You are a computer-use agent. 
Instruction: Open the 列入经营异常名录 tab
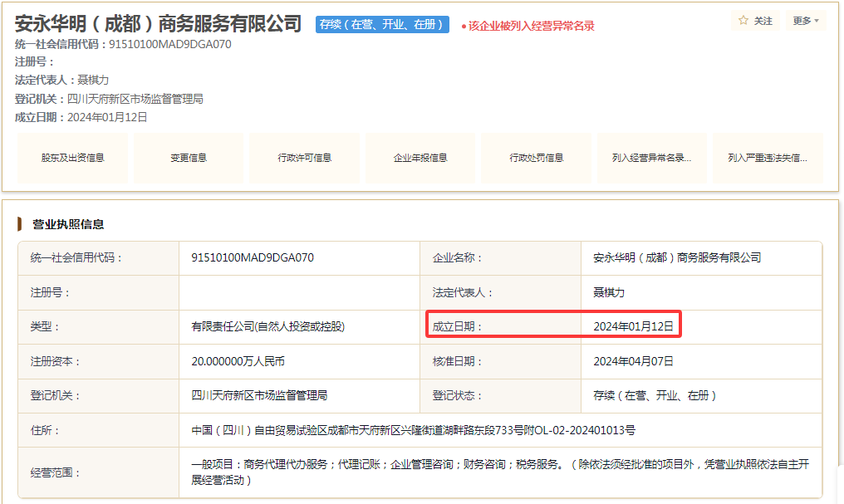pos(652,158)
